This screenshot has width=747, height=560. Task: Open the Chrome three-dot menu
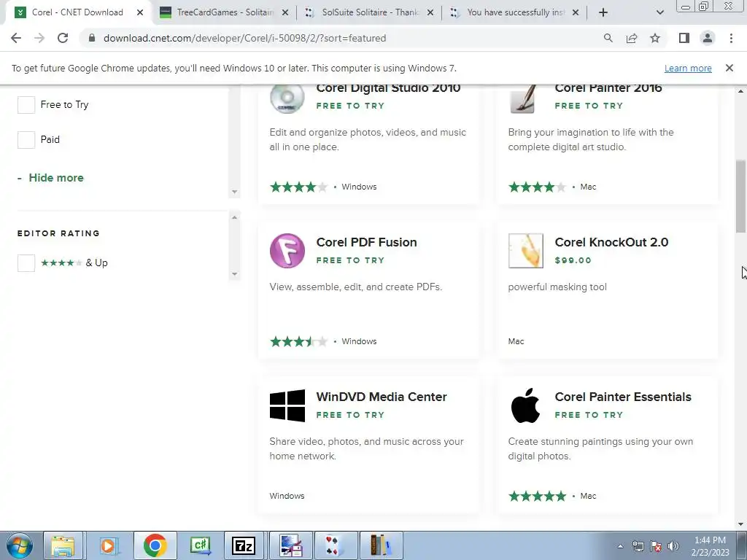(x=731, y=38)
